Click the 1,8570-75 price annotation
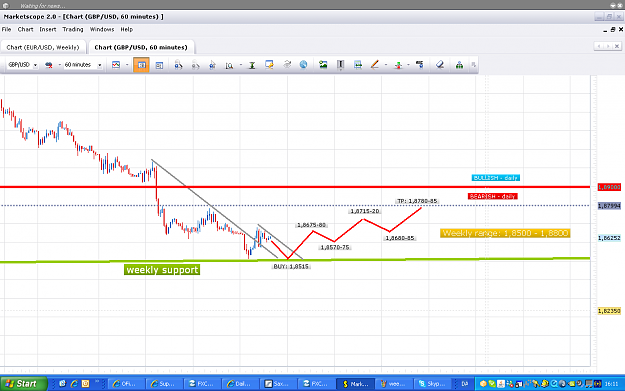This screenshot has height=391, width=625. tap(335, 248)
